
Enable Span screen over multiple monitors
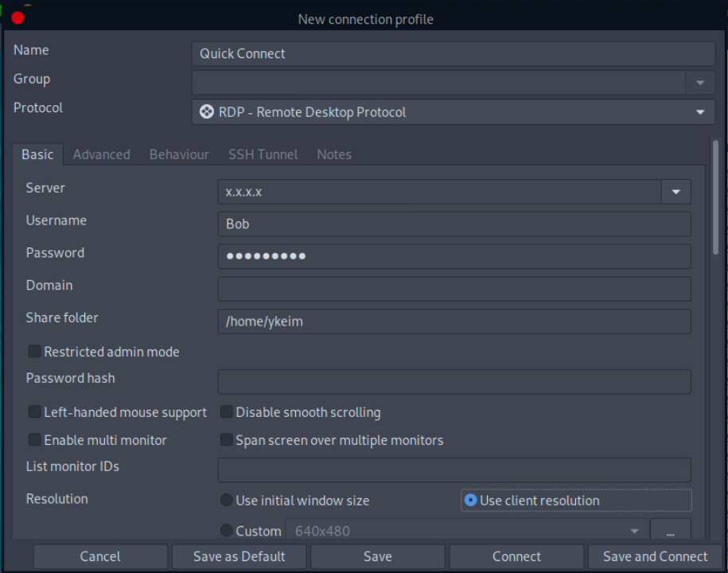(226, 439)
